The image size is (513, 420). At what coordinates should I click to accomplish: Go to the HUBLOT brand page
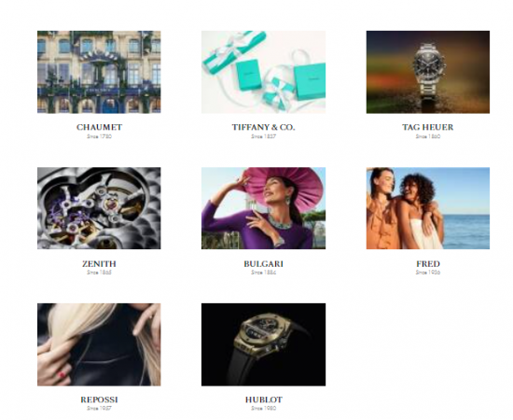(263, 399)
